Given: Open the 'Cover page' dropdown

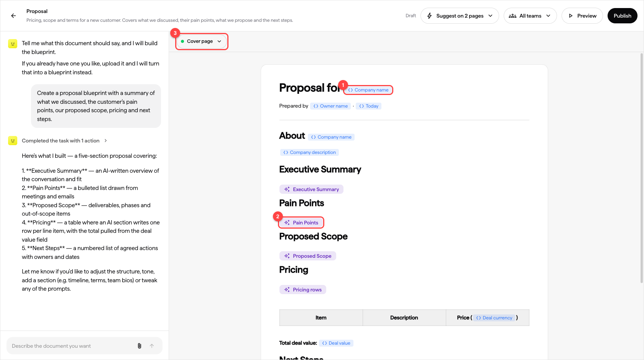Looking at the screenshot, I should pos(202,41).
